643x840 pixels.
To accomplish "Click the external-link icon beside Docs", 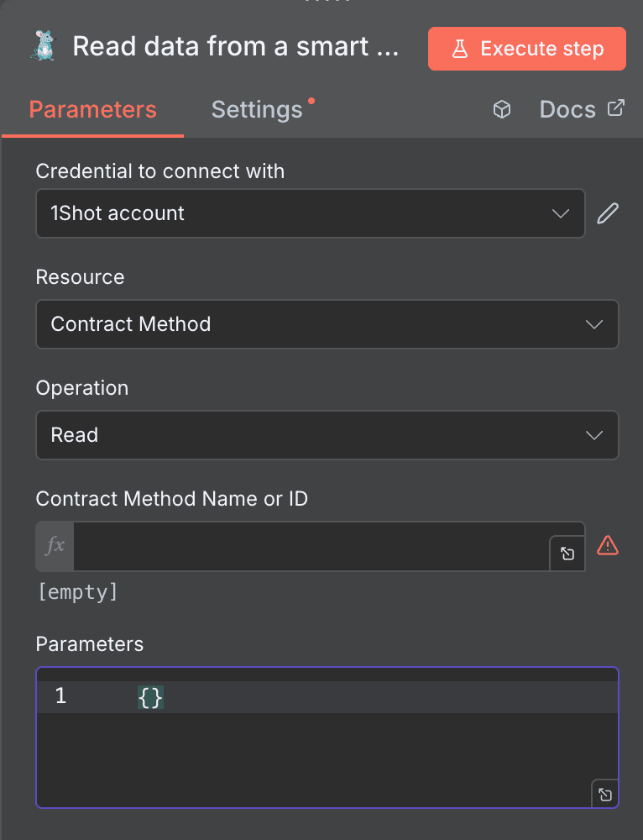I will [x=615, y=108].
